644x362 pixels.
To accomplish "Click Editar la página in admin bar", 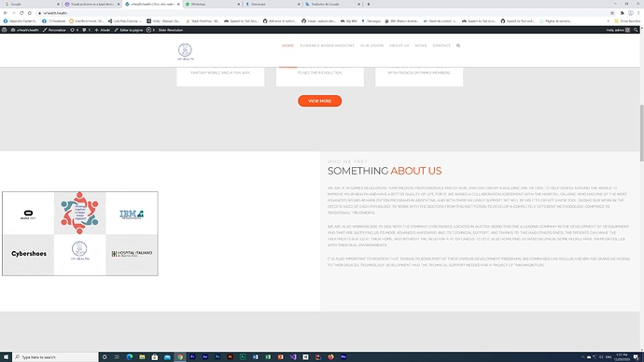I will 129,30.
